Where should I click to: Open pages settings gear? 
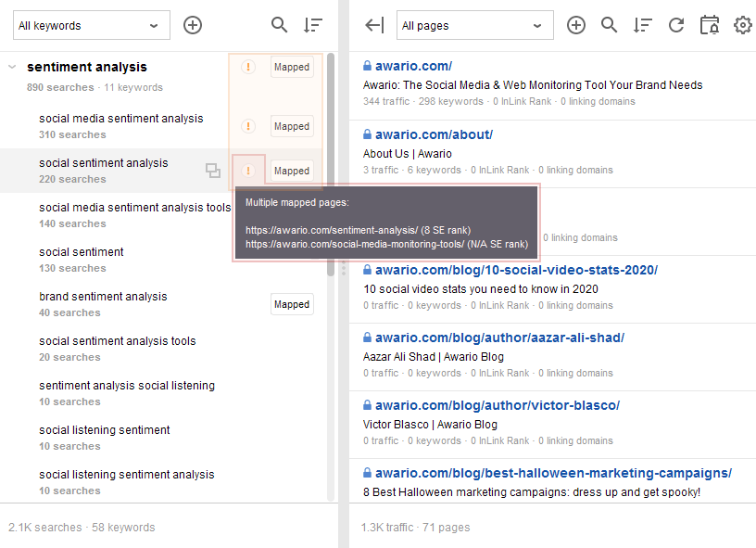coord(742,25)
